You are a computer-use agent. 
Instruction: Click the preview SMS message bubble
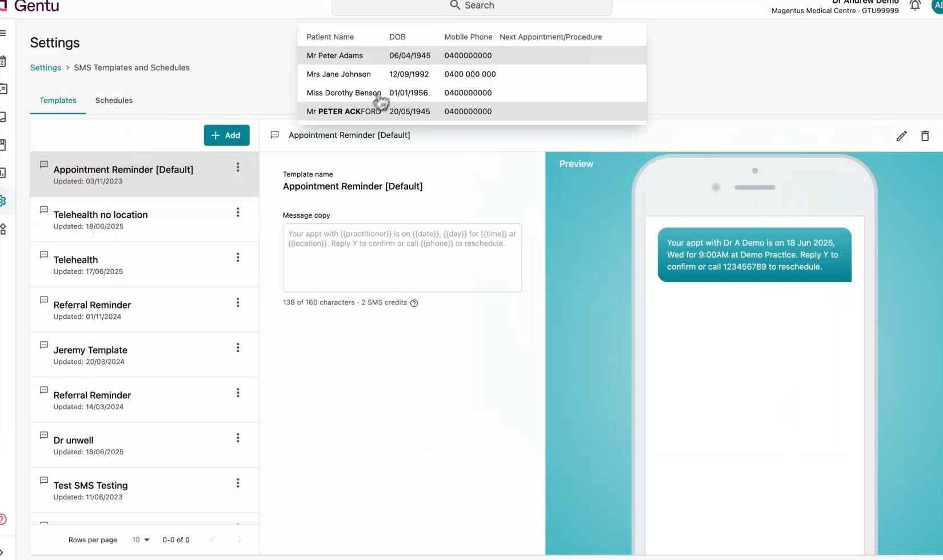tap(754, 255)
